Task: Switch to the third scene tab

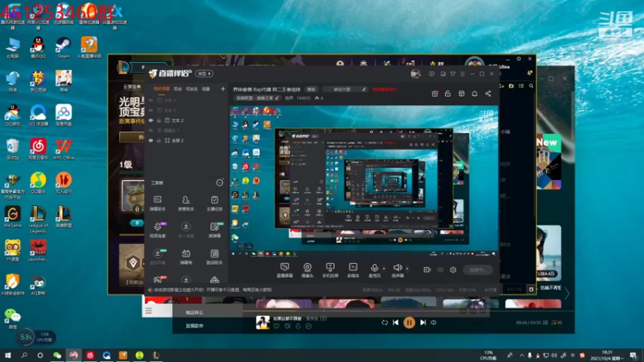Action: click(192, 88)
